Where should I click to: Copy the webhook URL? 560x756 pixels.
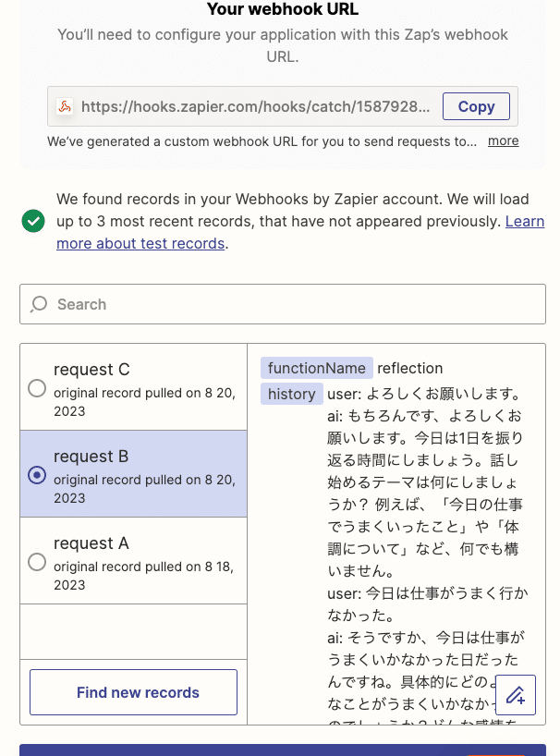tap(476, 106)
